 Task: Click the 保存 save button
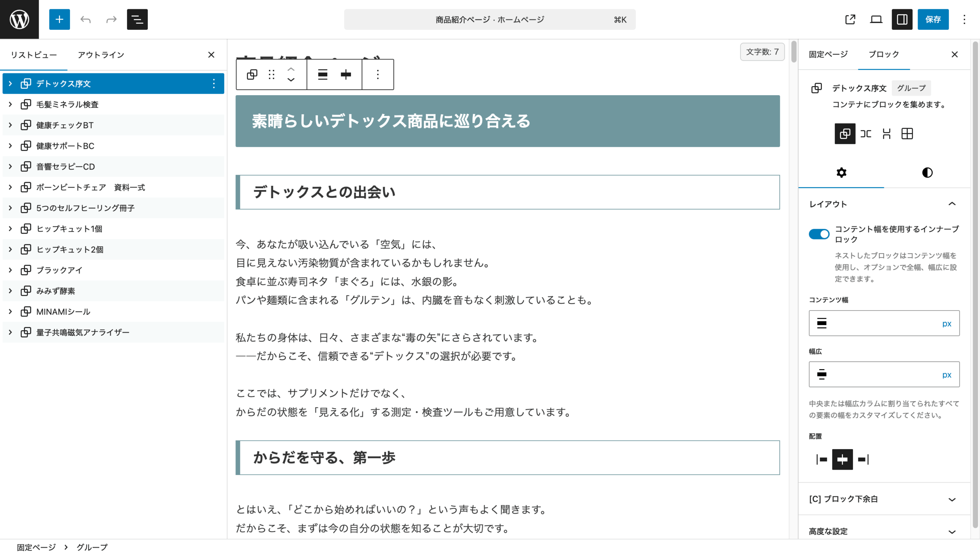point(933,19)
